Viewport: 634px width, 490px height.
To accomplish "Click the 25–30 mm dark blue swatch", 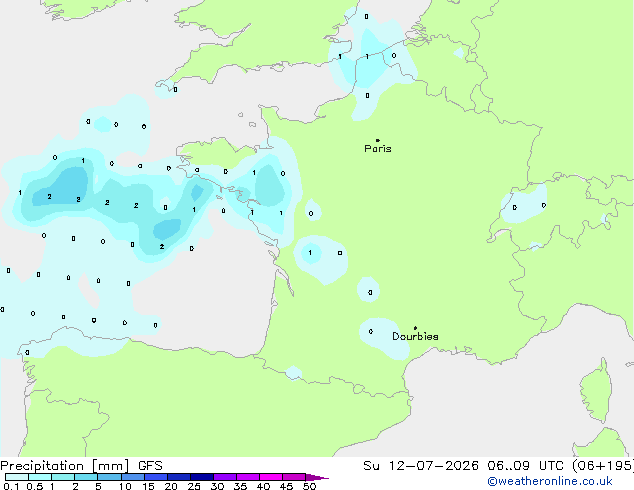I will [x=201, y=477].
